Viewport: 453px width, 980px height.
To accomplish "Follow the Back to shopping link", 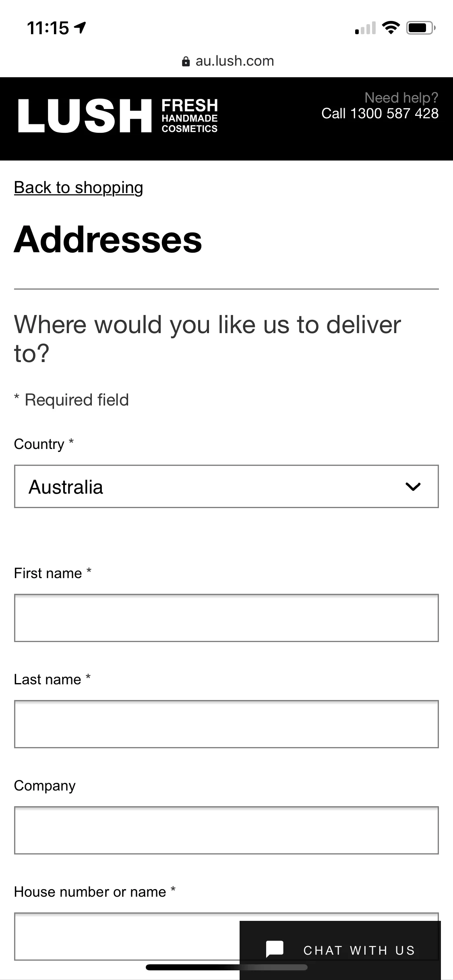I will coord(79,187).
